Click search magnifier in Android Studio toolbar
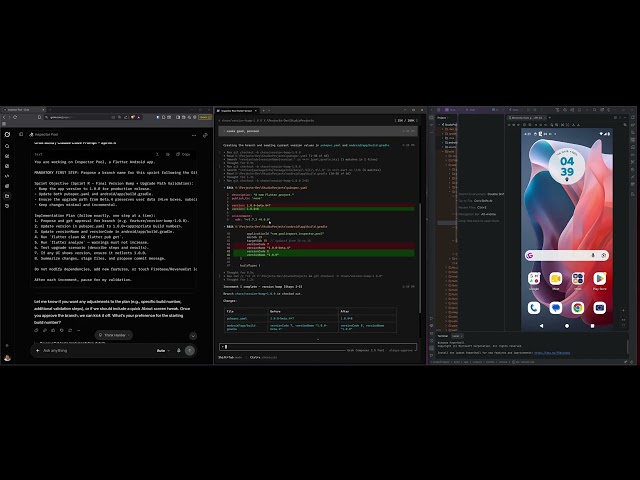The width and height of the screenshot is (640, 480). pyautogui.click(x=595, y=110)
